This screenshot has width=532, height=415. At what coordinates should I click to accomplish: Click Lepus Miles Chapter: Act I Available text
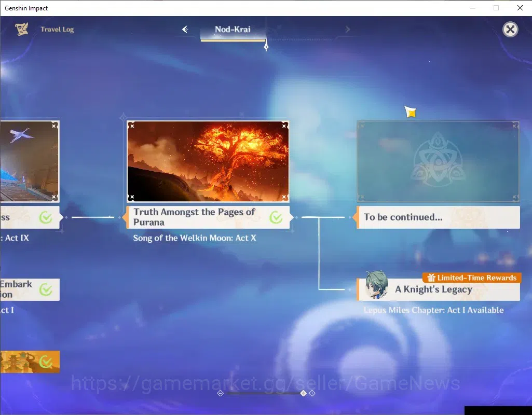(433, 310)
